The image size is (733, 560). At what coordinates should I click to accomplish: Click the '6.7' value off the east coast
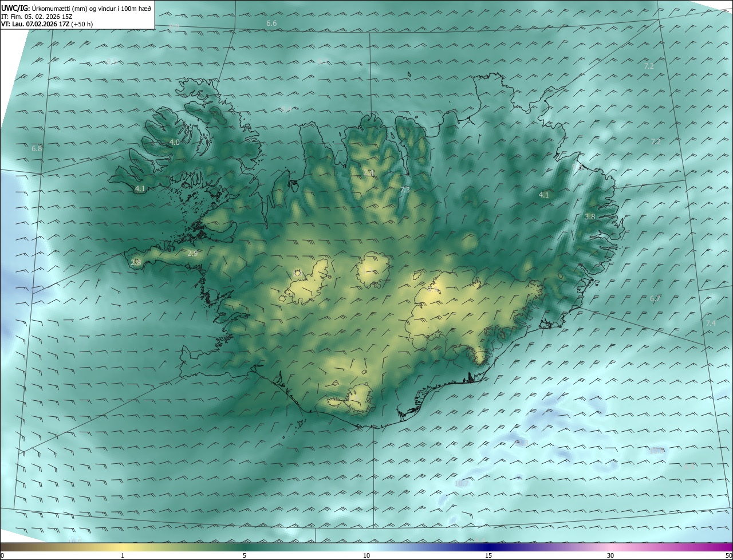coord(655,299)
